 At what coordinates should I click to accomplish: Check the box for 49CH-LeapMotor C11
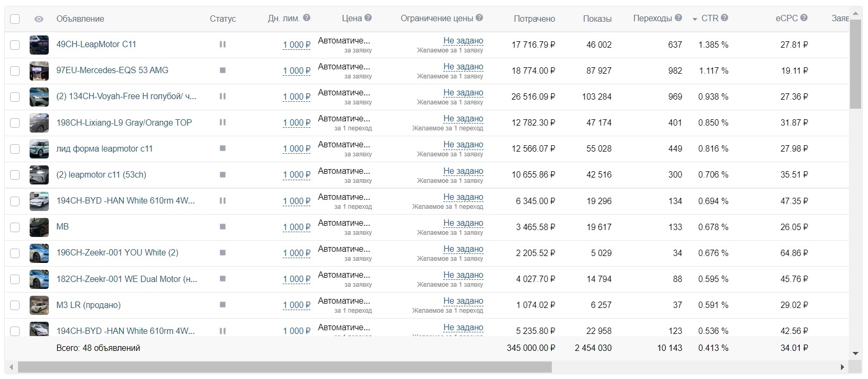[x=15, y=45]
